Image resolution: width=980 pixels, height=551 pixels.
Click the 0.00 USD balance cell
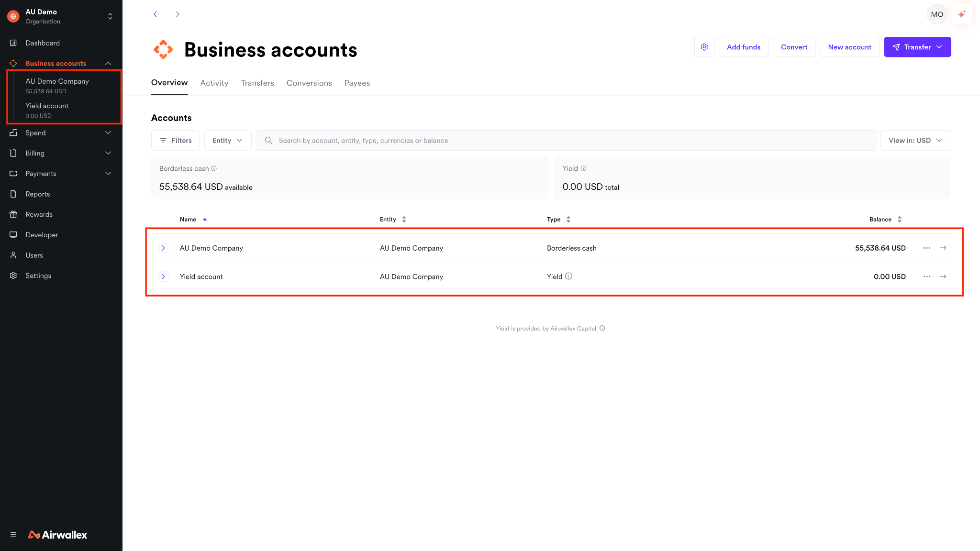coord(890,277)
